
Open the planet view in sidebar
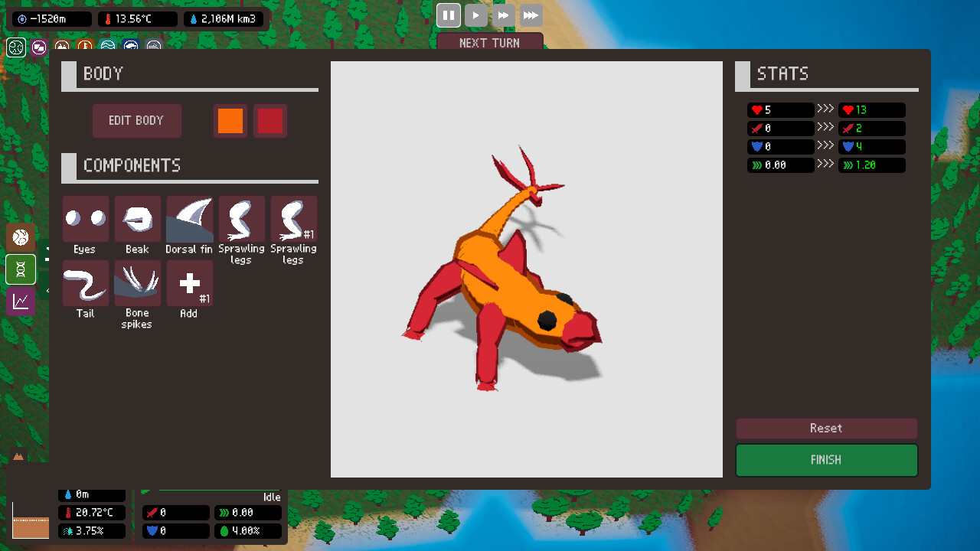[21, 237]
